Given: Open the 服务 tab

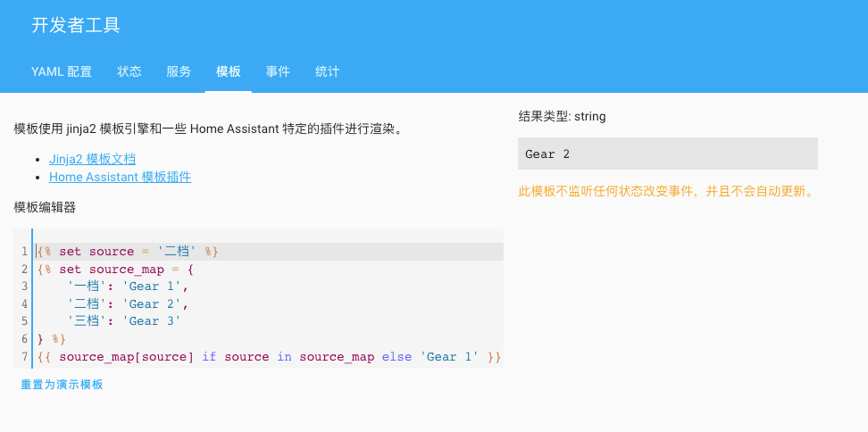Looking at the screenshot, I should pos(179,71).
